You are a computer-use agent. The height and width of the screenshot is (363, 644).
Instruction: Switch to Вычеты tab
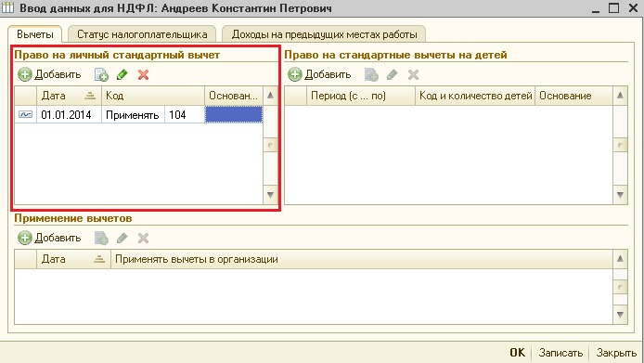[35, 34]
